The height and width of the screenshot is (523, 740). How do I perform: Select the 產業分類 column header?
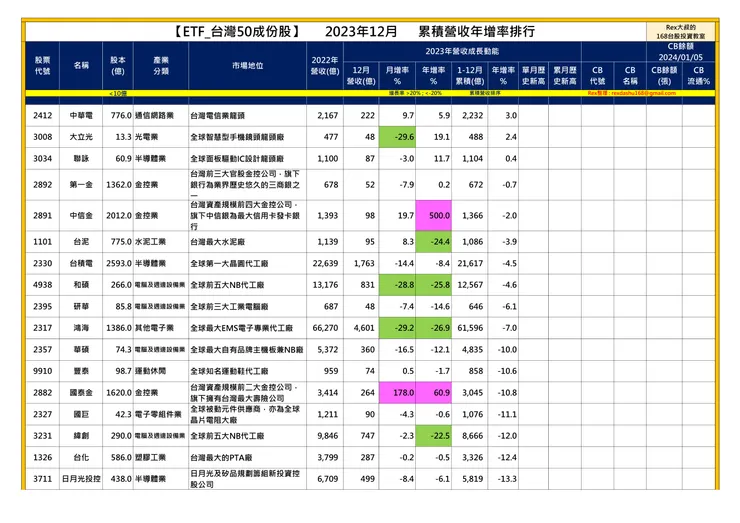pyautogui.click(x=161, y=66)
